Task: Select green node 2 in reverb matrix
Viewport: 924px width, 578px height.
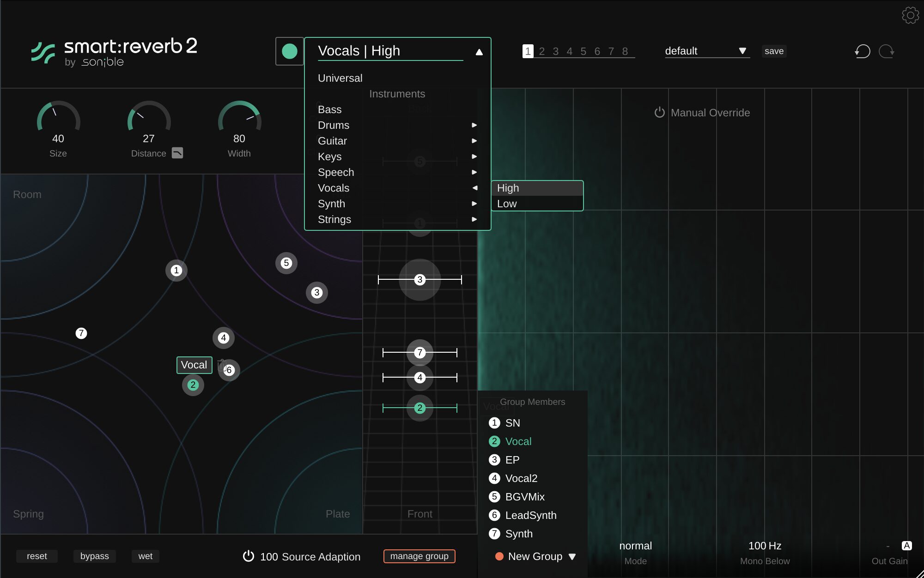Action: pyautogui.click(x=193, y=385)
